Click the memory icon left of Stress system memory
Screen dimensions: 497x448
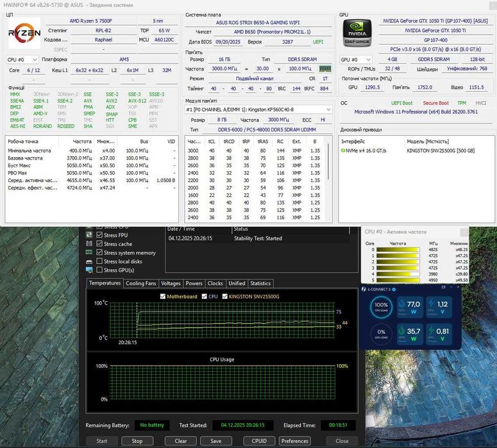pyautogui.click(x=89, y=252)
